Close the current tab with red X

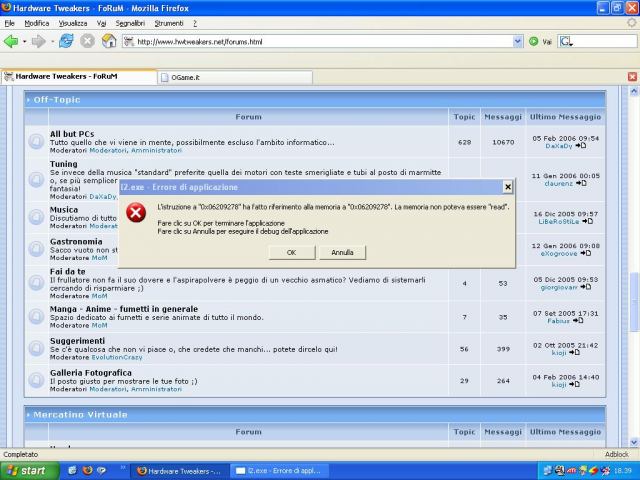tap(631, 76)
